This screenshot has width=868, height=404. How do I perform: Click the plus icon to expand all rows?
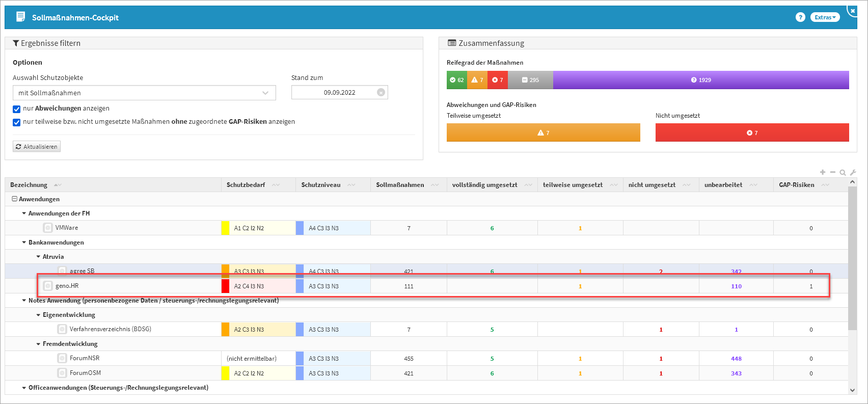coord(822,172)
